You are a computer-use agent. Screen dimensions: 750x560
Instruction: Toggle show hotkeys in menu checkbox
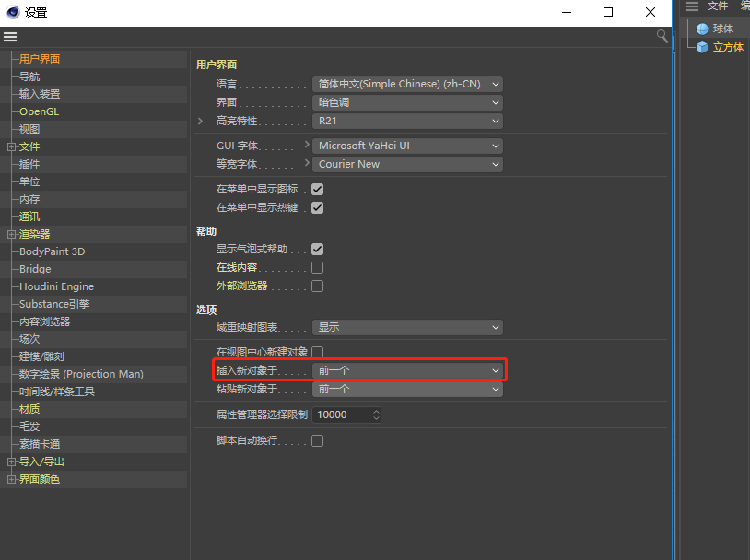point(317,207)
